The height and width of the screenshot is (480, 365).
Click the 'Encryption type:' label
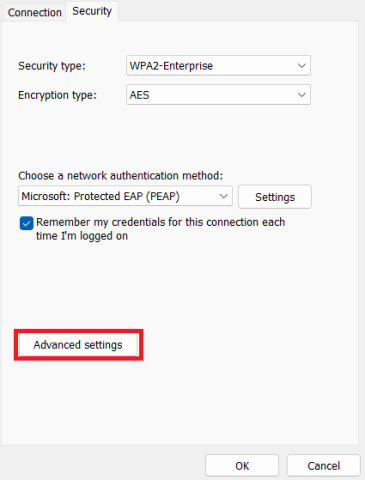tap(57, 95)
